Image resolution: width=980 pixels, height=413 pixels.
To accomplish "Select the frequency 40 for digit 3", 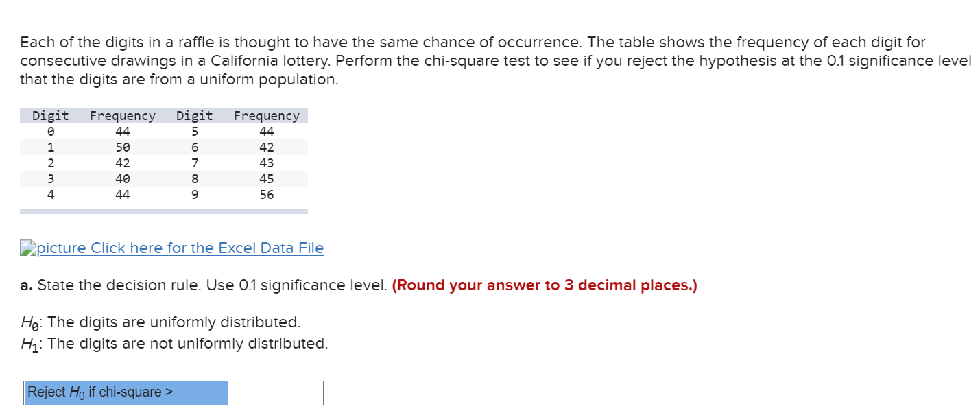I will (123, 178).
